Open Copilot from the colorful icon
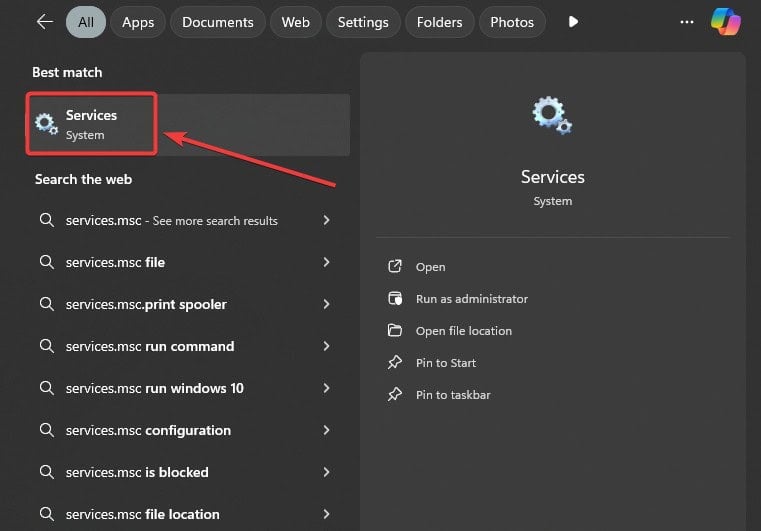The width and height of the screenshot is (761, 531). click(726, 22)
